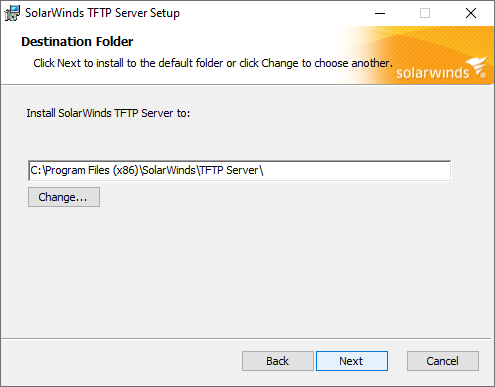Click the "SolarWinds TFTP Server Setup" window title
Screen dimensions: 495x387
(x=103, y=13)
